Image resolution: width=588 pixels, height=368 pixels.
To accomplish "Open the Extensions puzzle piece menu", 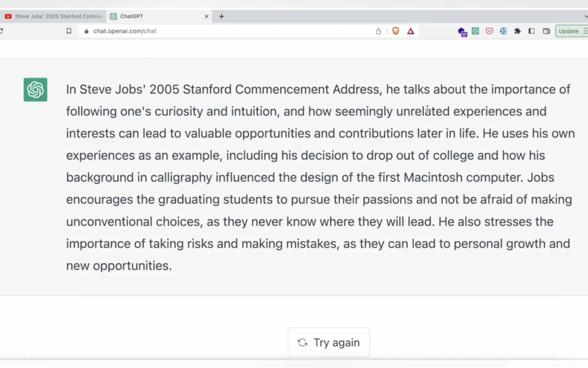I will point(517,31).
